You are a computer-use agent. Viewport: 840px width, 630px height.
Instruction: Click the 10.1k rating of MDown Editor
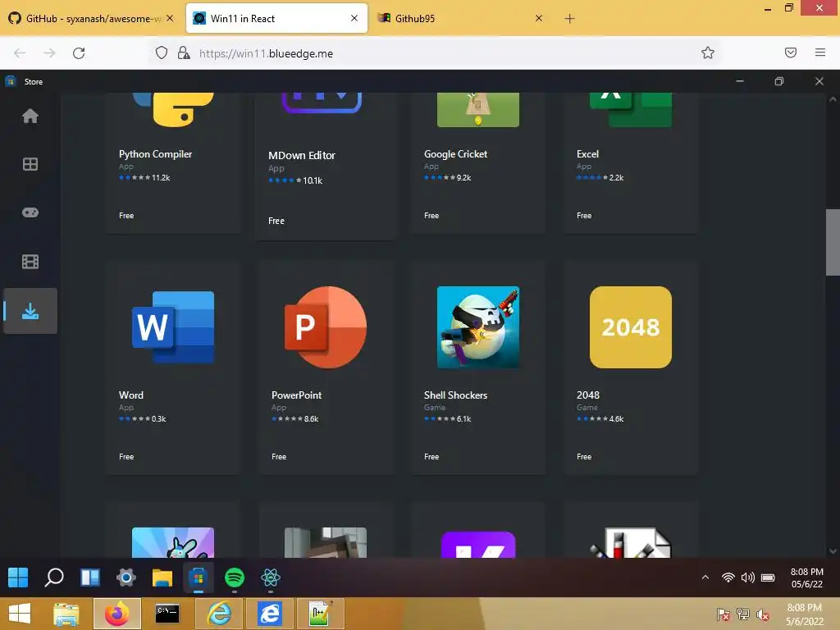313,180
